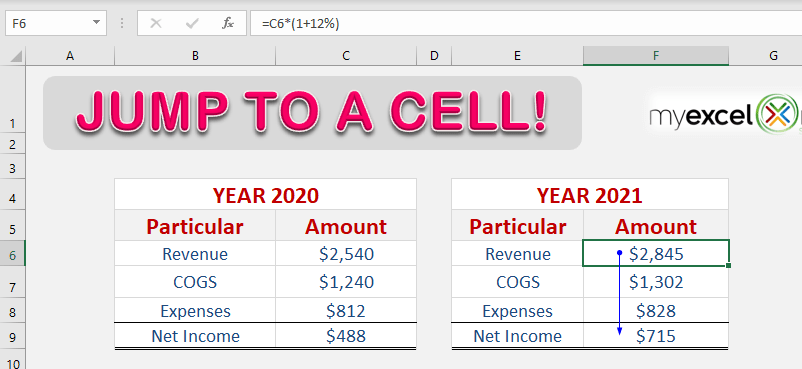Click the formula bar options dots
This screenshot has width=802, height=369.
122,24
